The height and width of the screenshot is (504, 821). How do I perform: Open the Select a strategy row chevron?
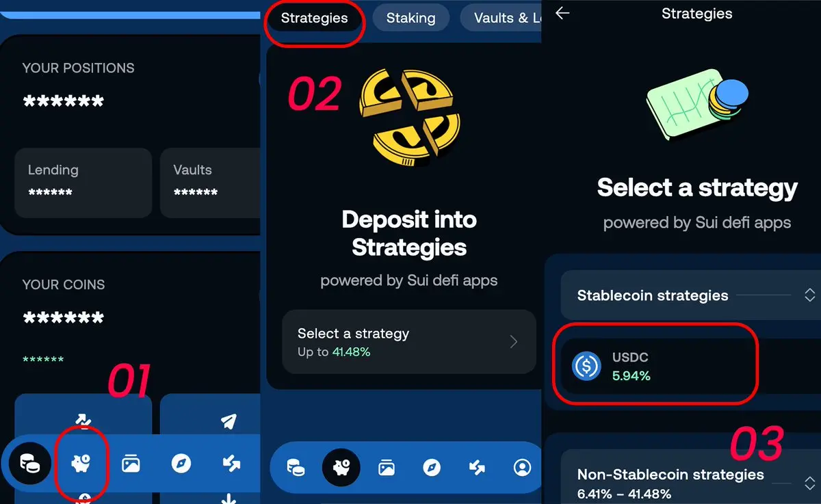click(x=514, y=342)
